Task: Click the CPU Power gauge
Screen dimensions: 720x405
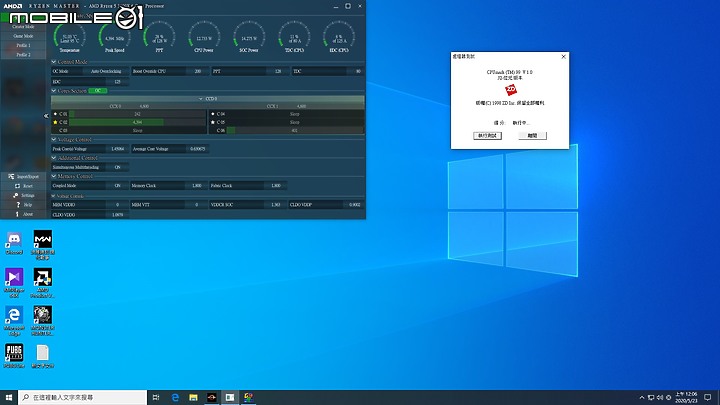Action: click(204, 37)
